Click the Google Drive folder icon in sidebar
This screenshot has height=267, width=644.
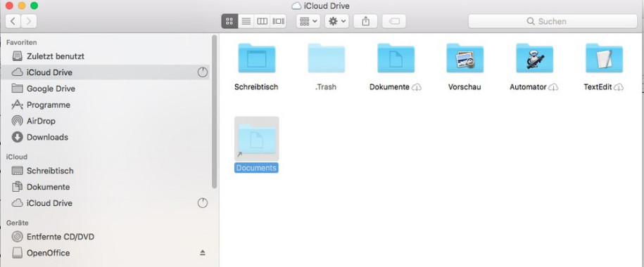click(x=18, y=88)
